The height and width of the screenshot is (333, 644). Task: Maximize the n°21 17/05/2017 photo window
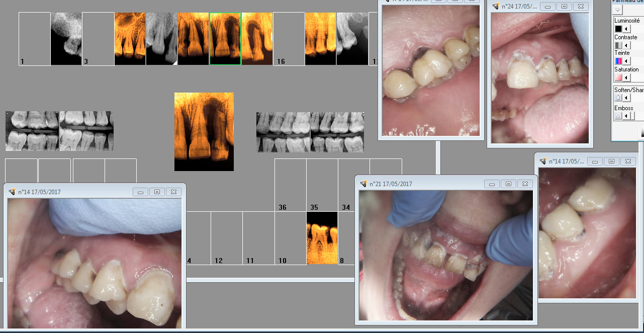[508, 184]
